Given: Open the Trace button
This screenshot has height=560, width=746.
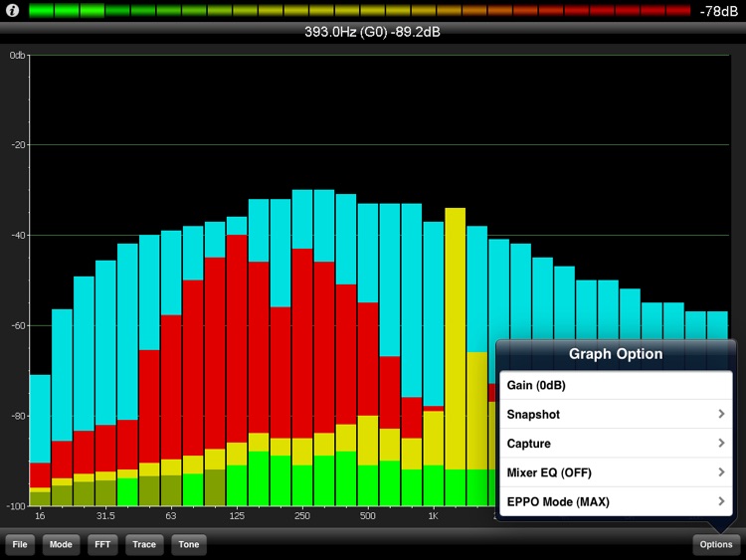Looking at the screenshot, I should click(x=144, y=544).
